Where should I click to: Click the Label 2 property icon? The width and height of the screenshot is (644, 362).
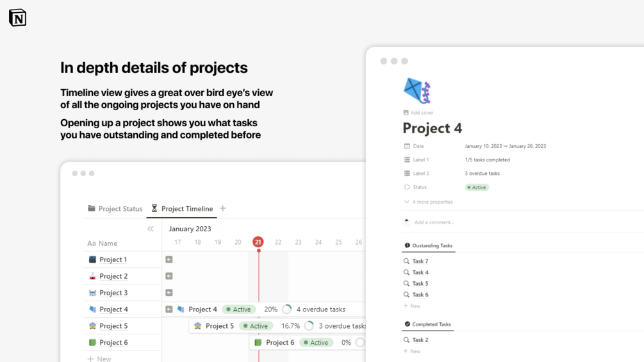[407, 173]
